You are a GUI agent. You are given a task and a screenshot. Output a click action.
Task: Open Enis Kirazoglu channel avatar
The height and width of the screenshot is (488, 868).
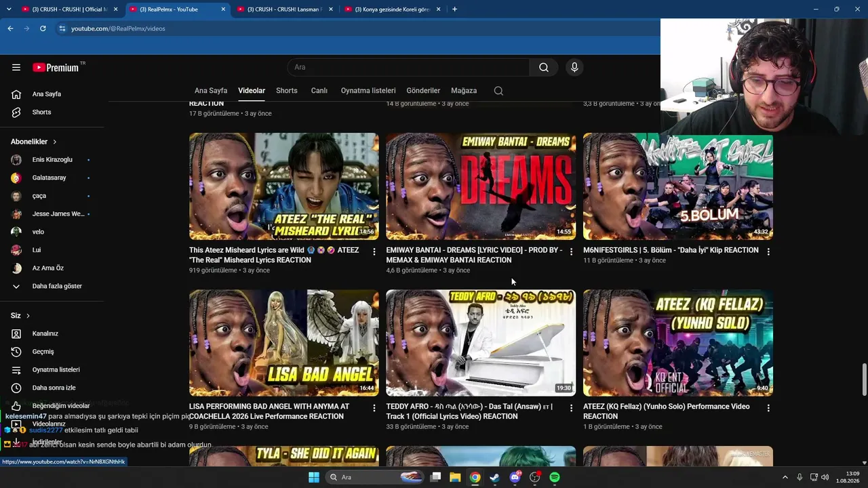16,159
